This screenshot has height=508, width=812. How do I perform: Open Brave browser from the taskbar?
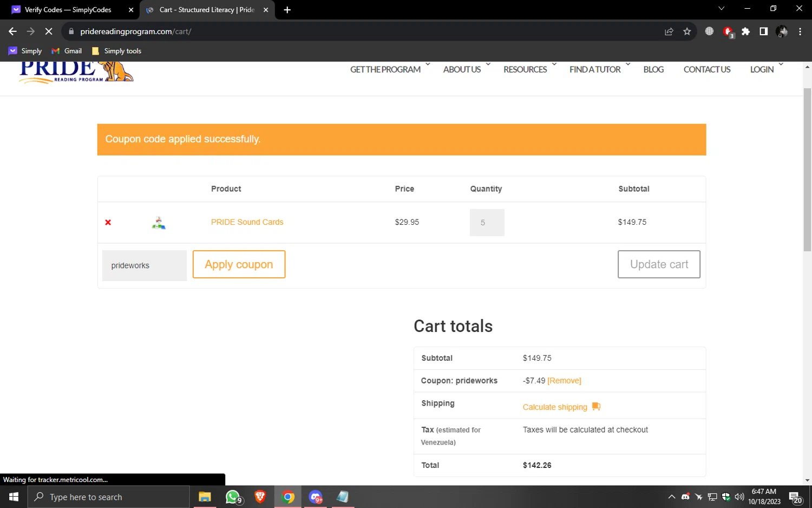(260, 497)
